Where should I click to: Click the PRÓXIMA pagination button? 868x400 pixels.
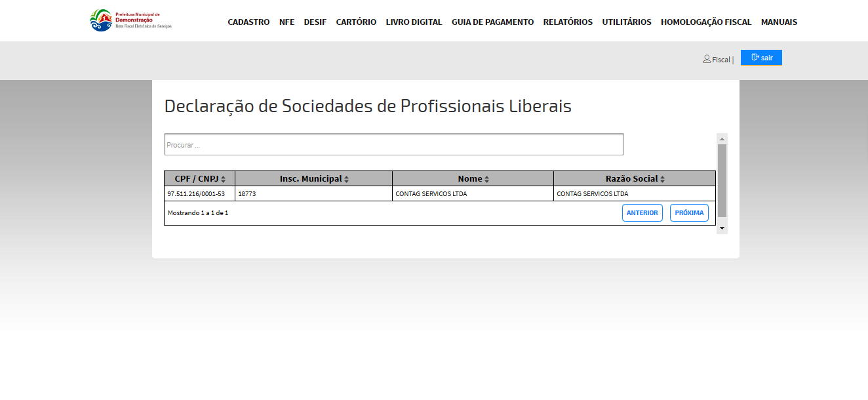pos(689,213)
